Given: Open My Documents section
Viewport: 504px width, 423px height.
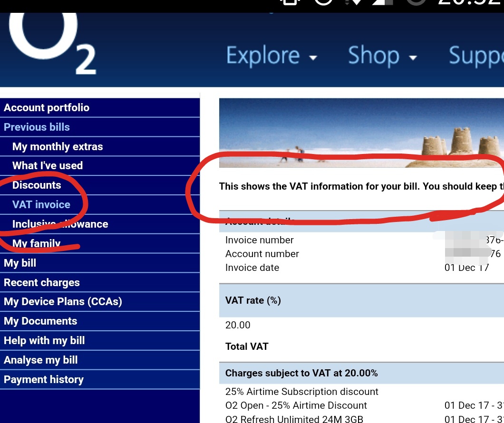Looking at the screenshot, I should (40, 321).
